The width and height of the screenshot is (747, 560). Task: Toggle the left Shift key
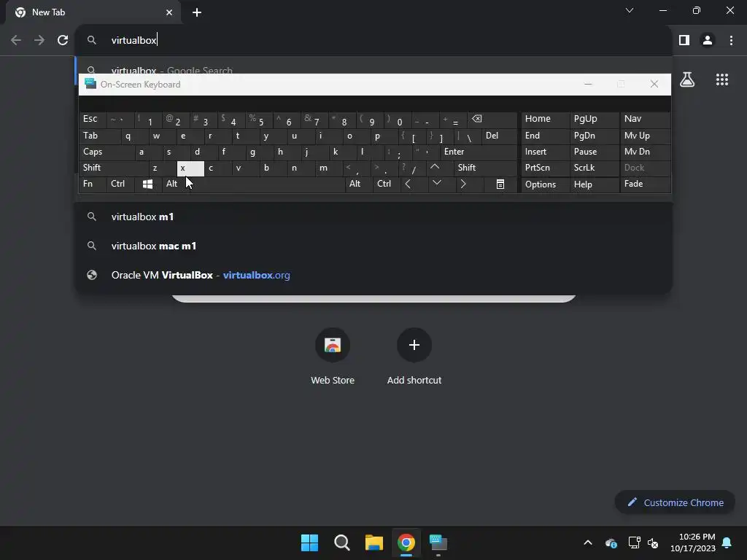click(114, 168)
